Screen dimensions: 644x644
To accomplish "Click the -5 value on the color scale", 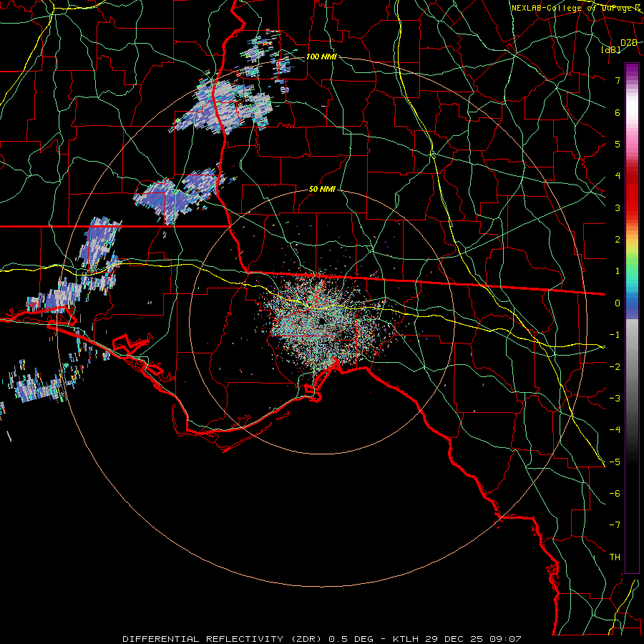I will pyautogui.click(x=615, y=462).
